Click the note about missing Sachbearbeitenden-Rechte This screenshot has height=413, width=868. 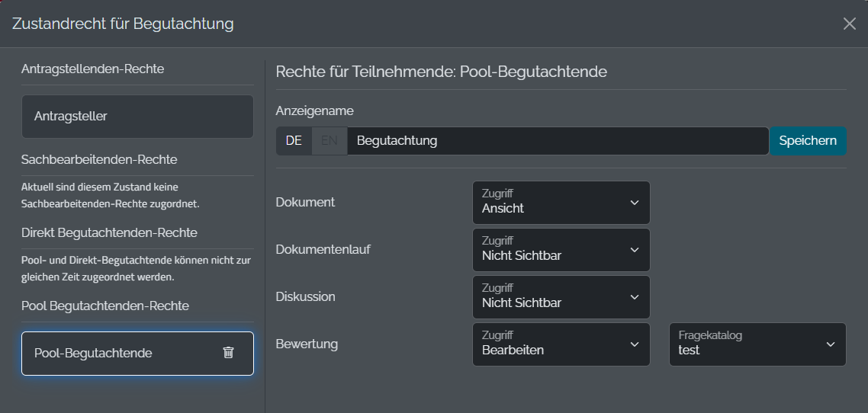point(110,196)
